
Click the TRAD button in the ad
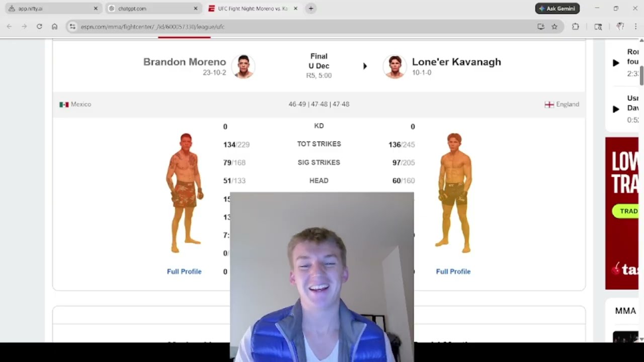click(625, 211)
